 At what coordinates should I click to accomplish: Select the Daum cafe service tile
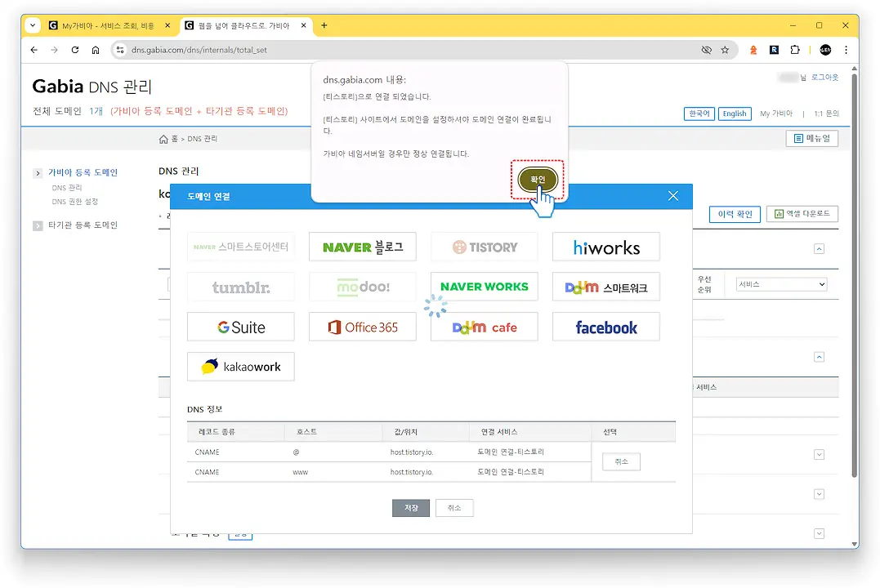click(x=485, y=327)
